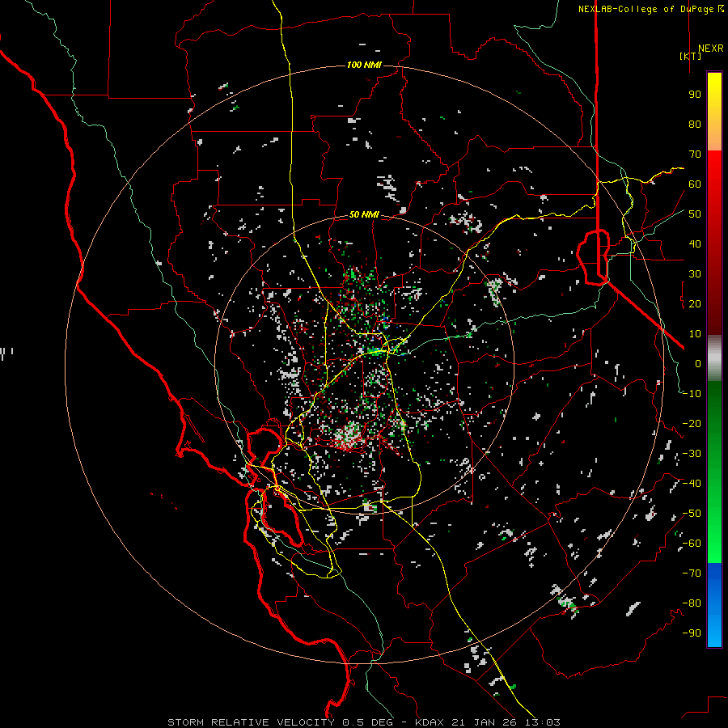Image resolution: width=728 pixels, height=728 pixels.
Task: Click the yellow top segment of velocity scale
Action: point(714,112)
